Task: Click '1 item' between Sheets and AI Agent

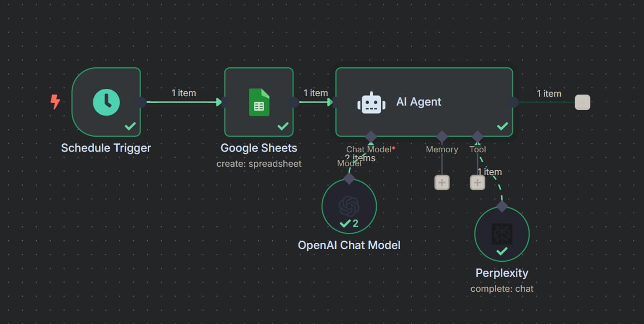Action: pyautogui.click(x=316, y=93)
